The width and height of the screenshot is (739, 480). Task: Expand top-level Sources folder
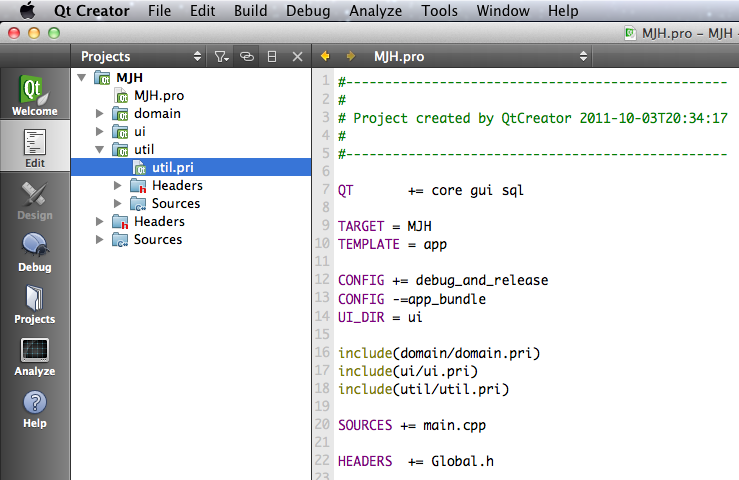pos(99,239)
